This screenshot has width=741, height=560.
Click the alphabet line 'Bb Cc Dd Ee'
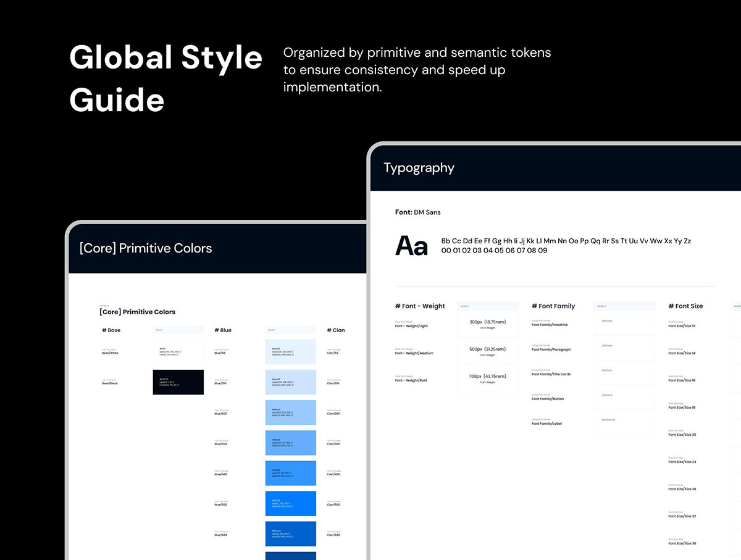click(566, 241)
